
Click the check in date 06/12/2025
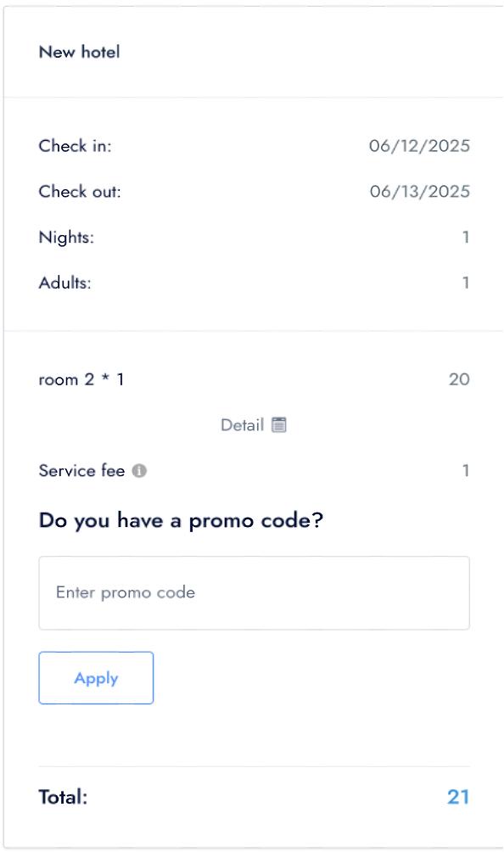419,146
